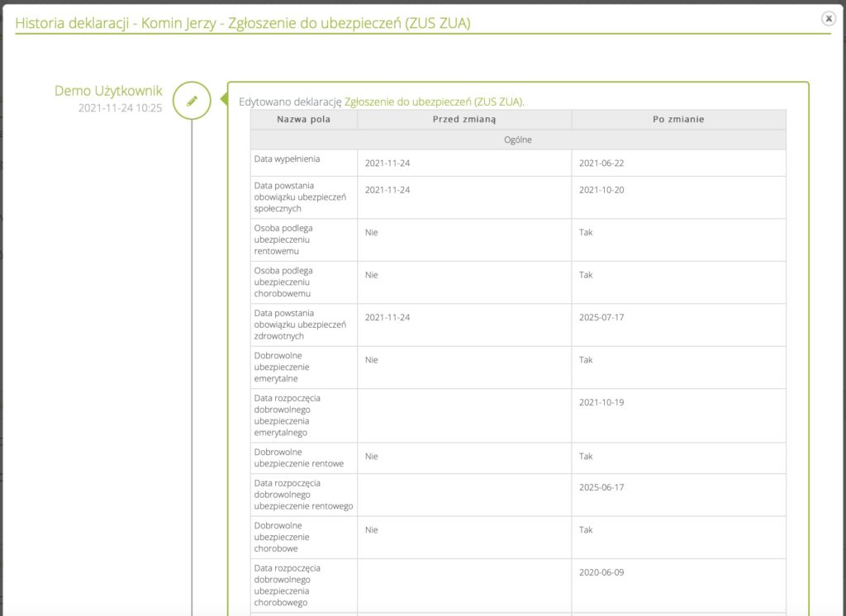Close the declaration history dialog
This screenshot has width=846, height=616.
coord(828,19)
